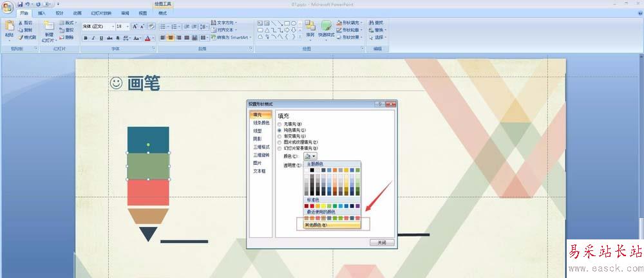
Task: Save via the quick access Save icon
Action: (x=20, y=4)
